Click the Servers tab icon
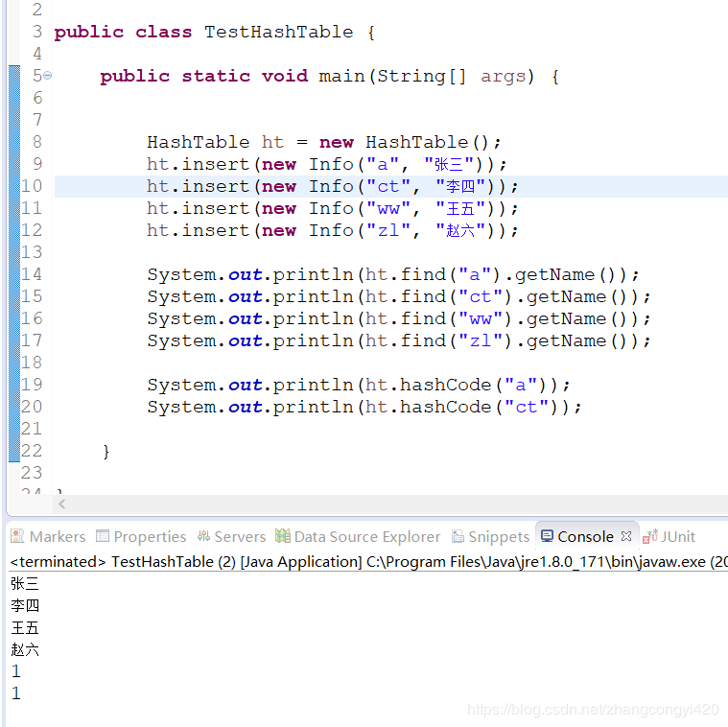This screenshot has height=727, width=728. [x=203, y=536]
